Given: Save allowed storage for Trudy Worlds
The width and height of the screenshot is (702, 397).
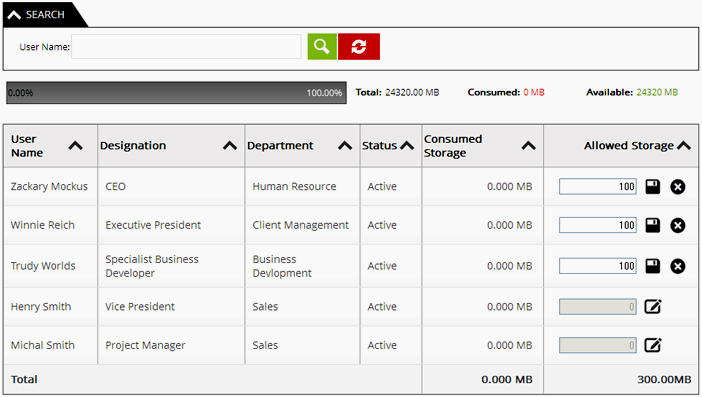Looking at the screenshot, I should [x=653, y=266].
